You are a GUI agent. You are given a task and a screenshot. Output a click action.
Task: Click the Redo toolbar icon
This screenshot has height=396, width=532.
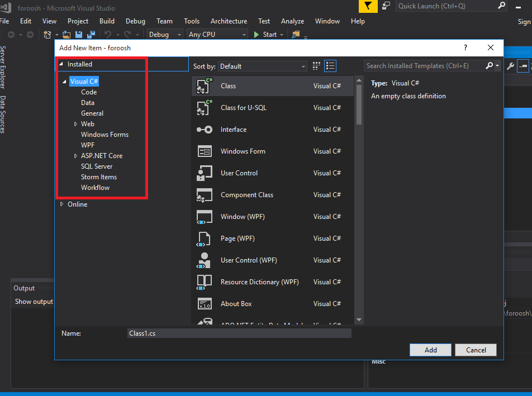(x=127, y=35)
